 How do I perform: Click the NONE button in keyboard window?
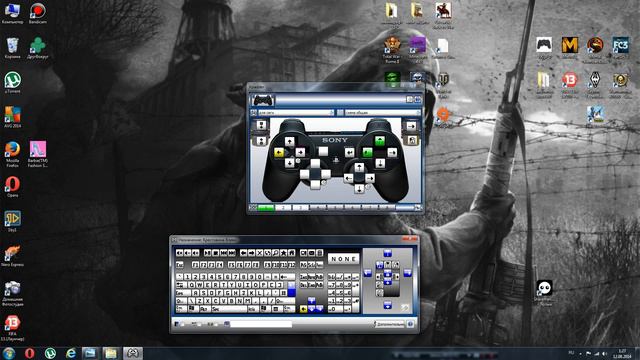(344, 259)
